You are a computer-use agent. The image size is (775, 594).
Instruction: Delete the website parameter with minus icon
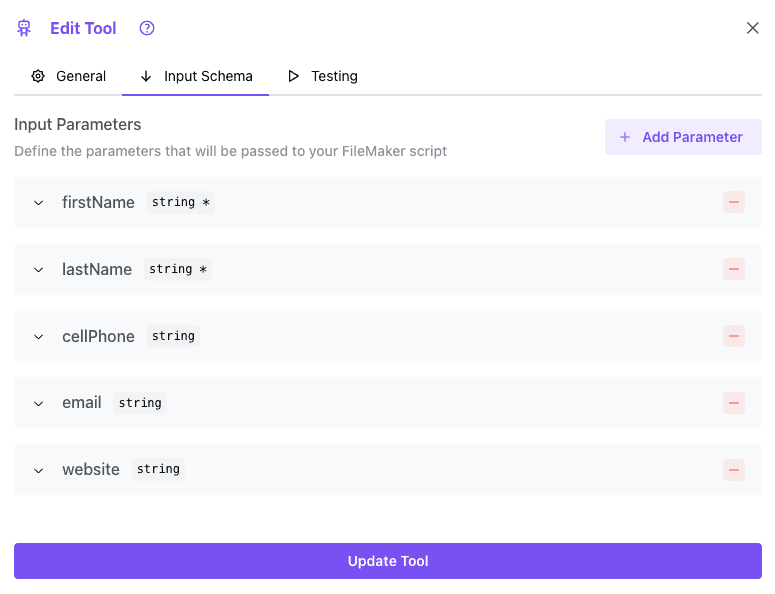pyautogui.click(x=734, y=470)
